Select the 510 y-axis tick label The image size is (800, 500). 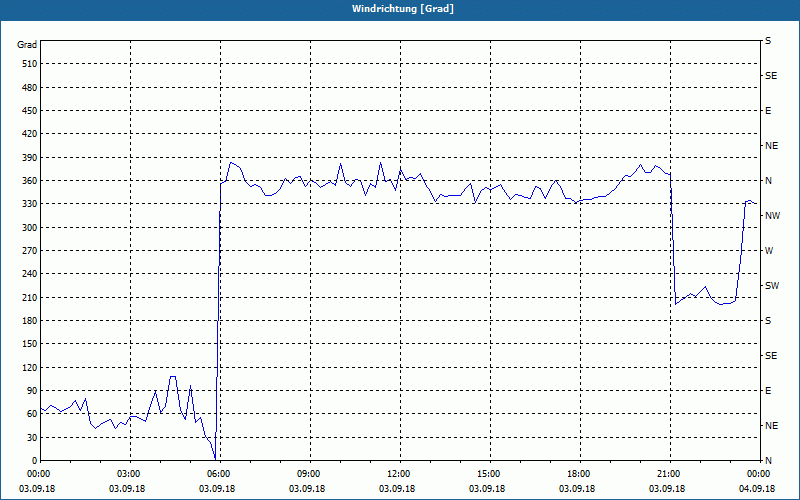click(x=30, y=64)
